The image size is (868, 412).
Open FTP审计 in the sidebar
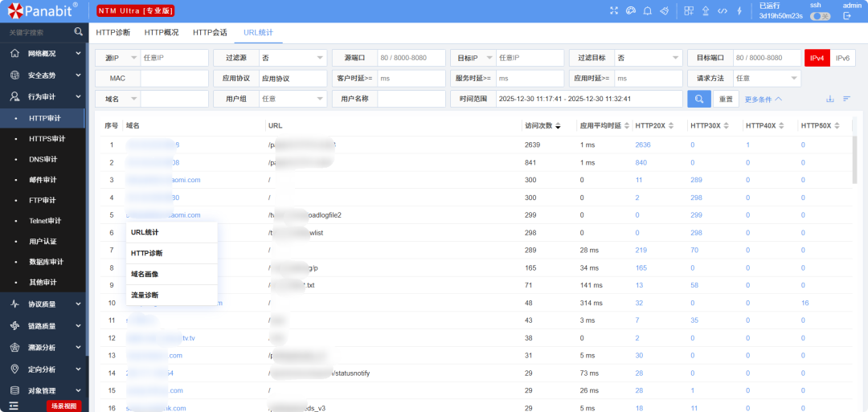click(43, 200)
